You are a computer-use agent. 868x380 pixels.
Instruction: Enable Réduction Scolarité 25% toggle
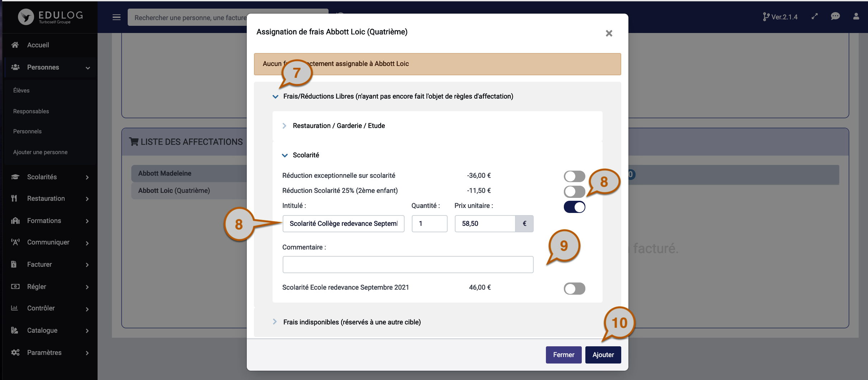click(x=574, y=191)
